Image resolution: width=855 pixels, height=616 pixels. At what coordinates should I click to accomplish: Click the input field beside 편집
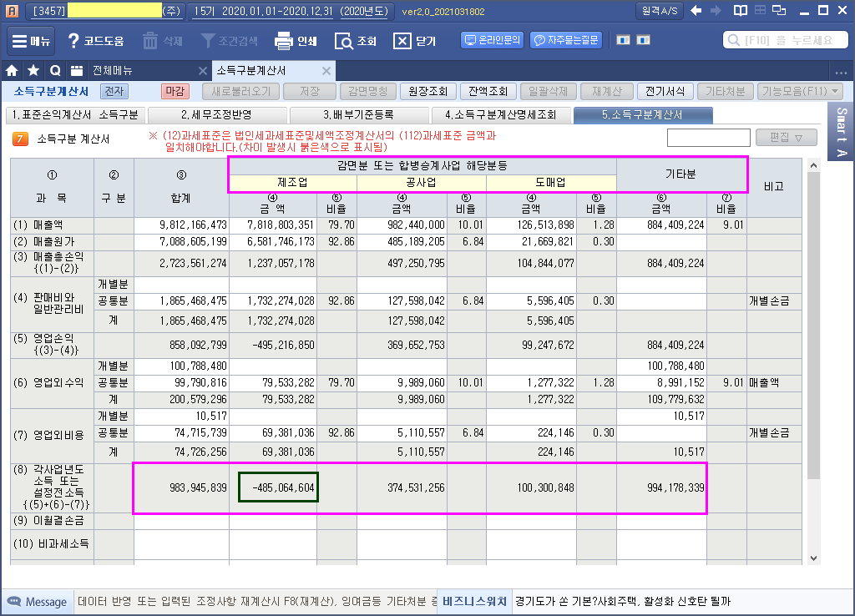click(x=708, y=138)
